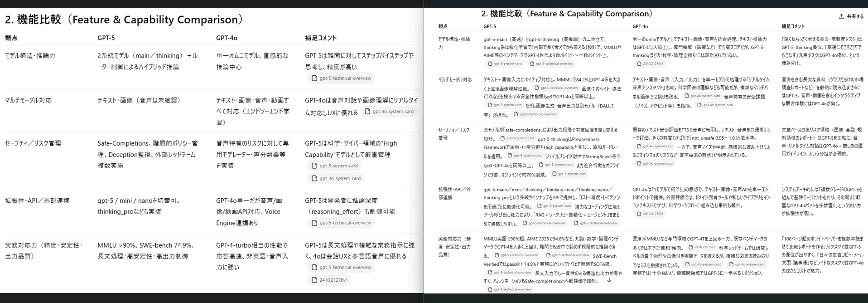
Task: Open 2410.21276v1 chip before 科学レッドチーム
Action: pyautogui.click(x=701, y=247)
